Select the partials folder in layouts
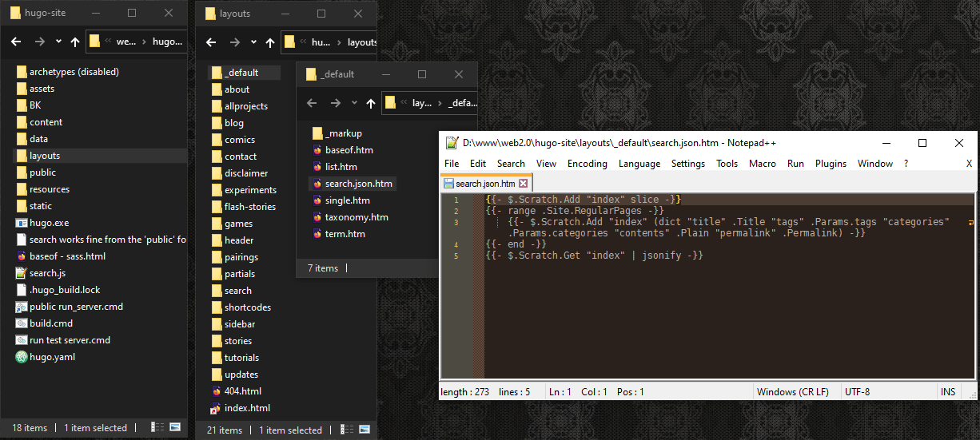Viewport: 980px width, 440px height. [240, 274]
